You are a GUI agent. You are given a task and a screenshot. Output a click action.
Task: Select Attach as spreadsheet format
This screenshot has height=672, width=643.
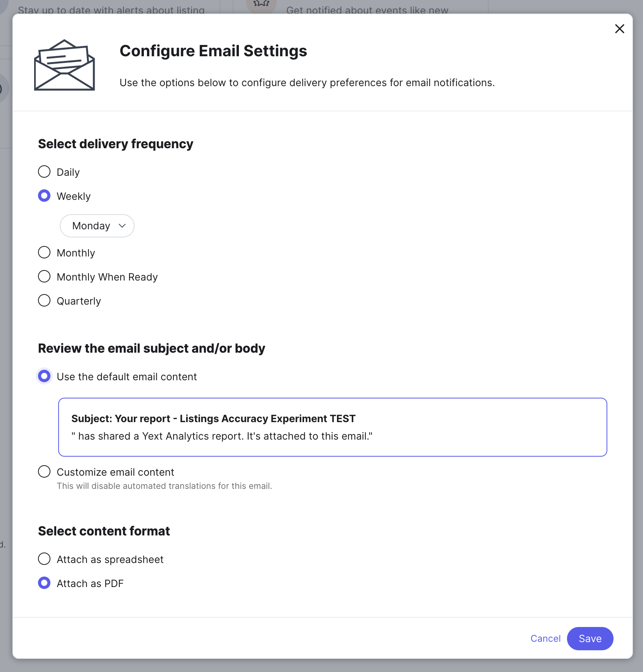click(x=44, y=559)
